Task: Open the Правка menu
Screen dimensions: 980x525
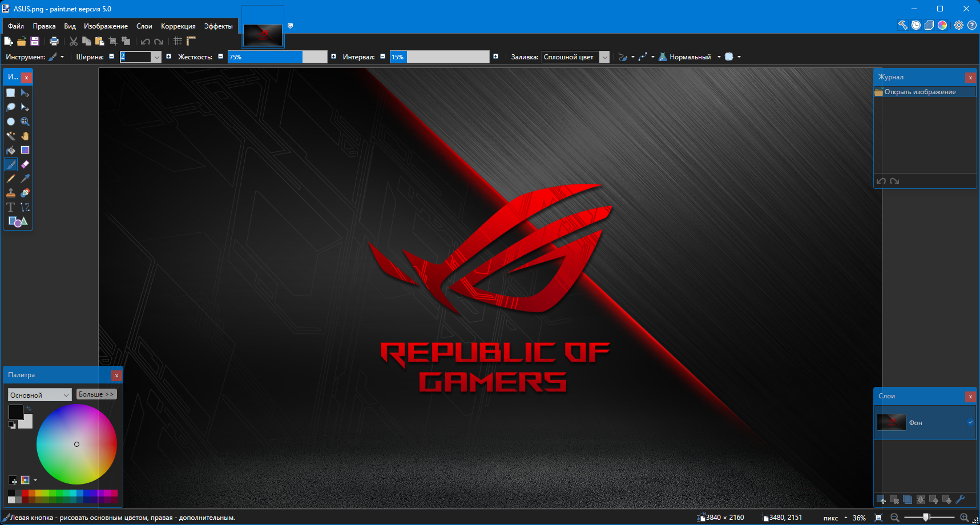Action: pos(44,26)
